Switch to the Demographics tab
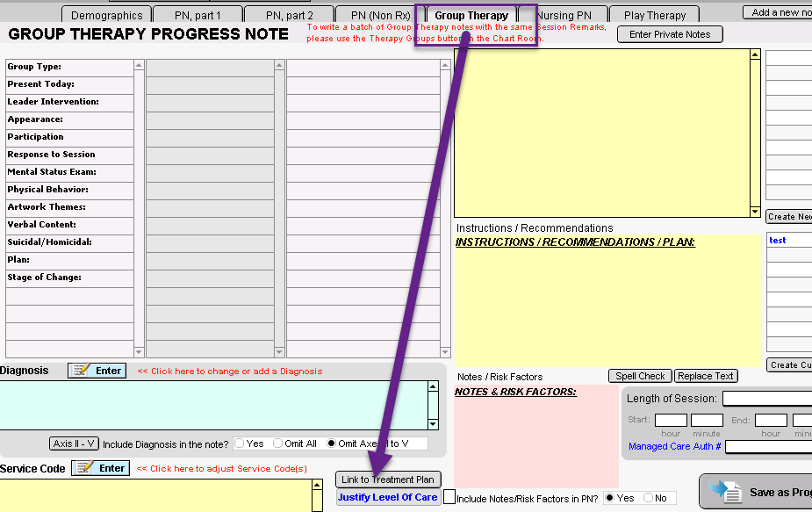The image size is (812, 512). click(106, 15)
